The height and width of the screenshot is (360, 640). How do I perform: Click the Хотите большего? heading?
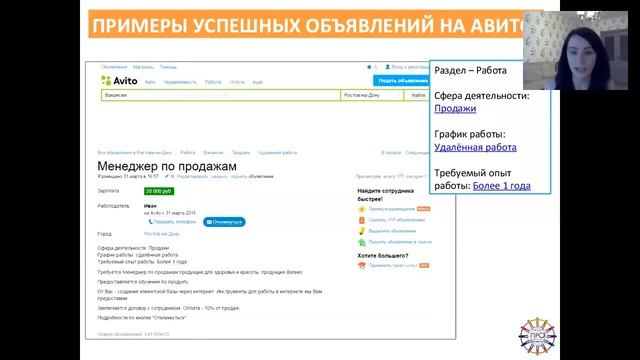[383, 256]
